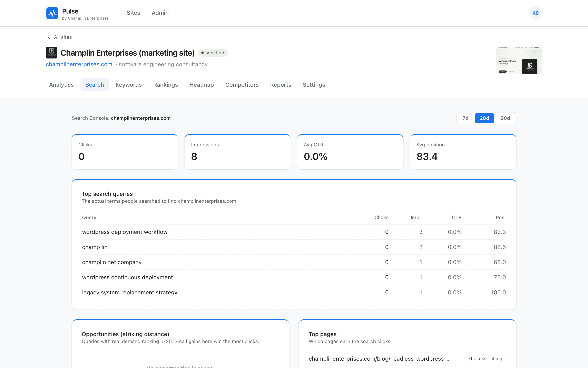Open the headless-wordpress blog page link
The width and height of the screenshot is (588, 368).
click(x=380, y=359)
